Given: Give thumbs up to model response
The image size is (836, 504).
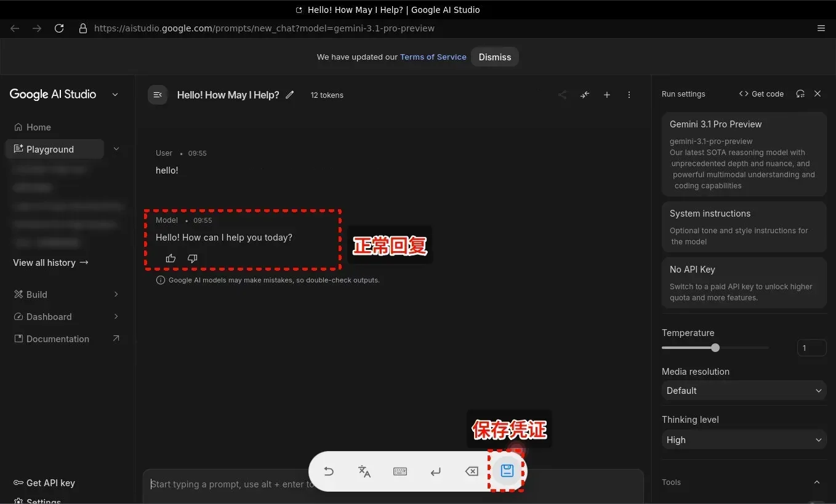Looking at the screenshot, I should 171,258.
